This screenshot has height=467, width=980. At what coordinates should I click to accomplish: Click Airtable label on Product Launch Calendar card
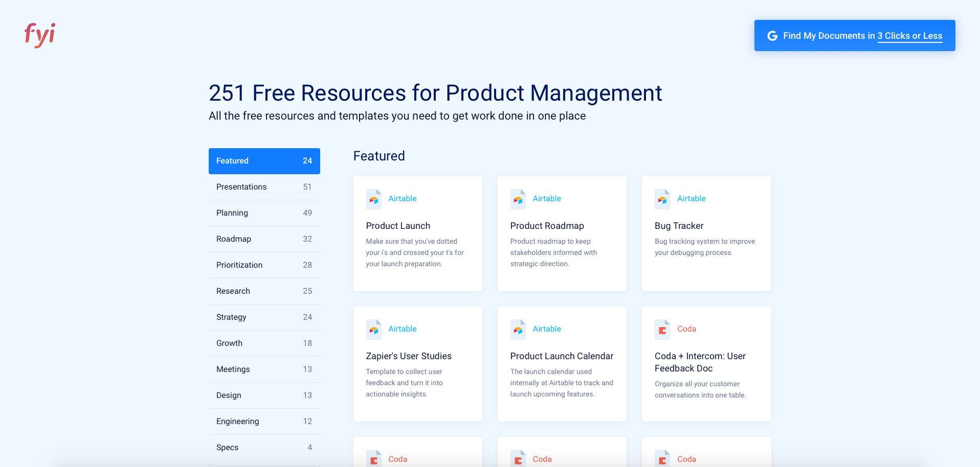[547, 329]
